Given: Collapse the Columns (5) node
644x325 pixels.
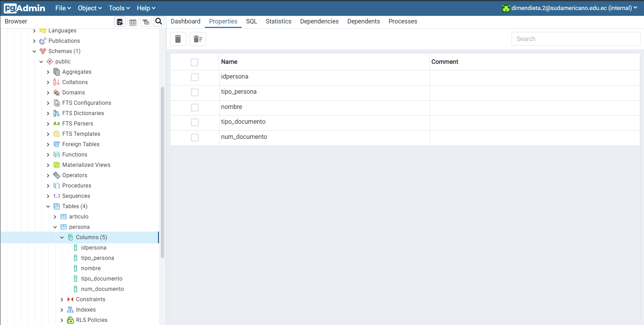Looking at the screenshot, I should point(62,237).
